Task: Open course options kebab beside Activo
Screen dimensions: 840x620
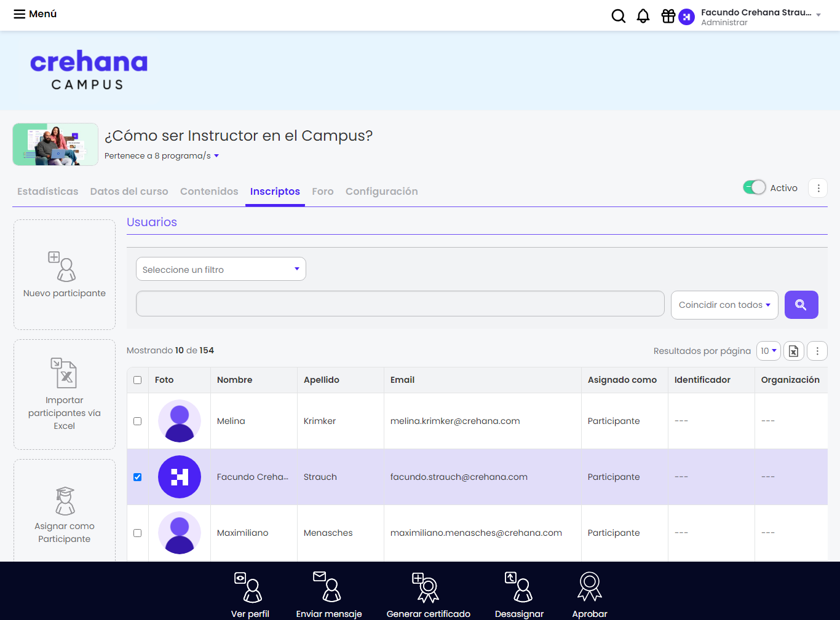Action: coord(818,188)
